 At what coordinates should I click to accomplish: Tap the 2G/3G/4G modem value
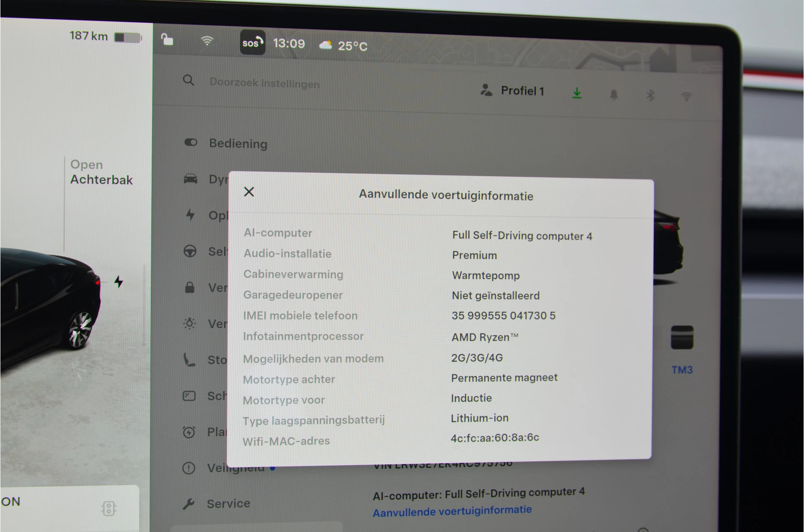(477, 358)
